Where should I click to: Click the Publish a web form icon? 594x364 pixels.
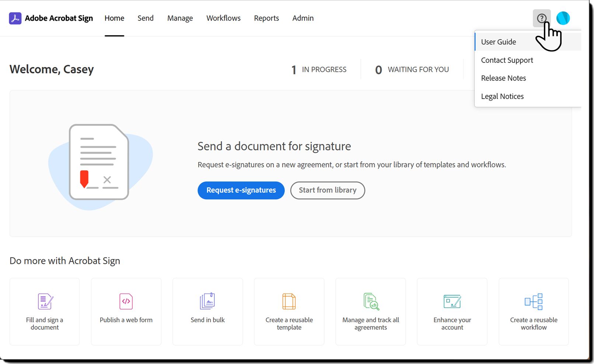[x=126, y=301]
